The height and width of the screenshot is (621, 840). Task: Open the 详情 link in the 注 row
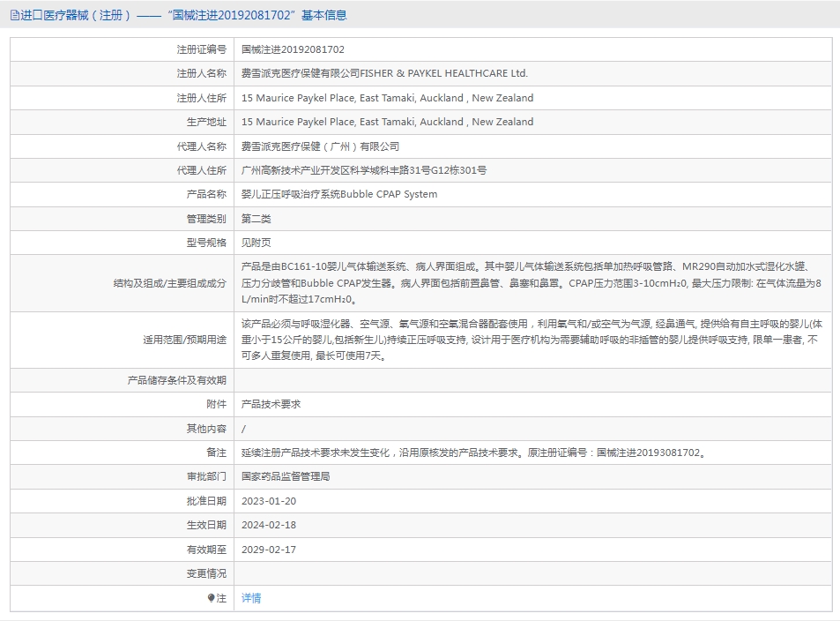pyautogui.click(x=251, y=598)
